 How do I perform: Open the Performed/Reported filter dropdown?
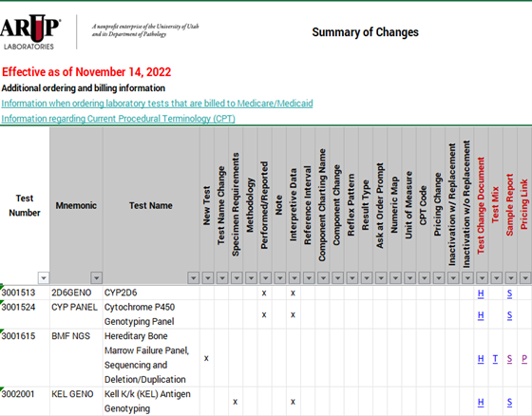265,278
